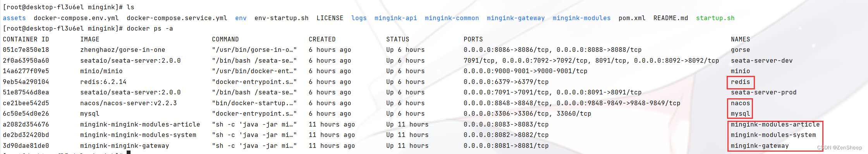This screenshot has height=154, width=868.
Task: Click the highlighted nacos container name
Action: tap(740, 103)
